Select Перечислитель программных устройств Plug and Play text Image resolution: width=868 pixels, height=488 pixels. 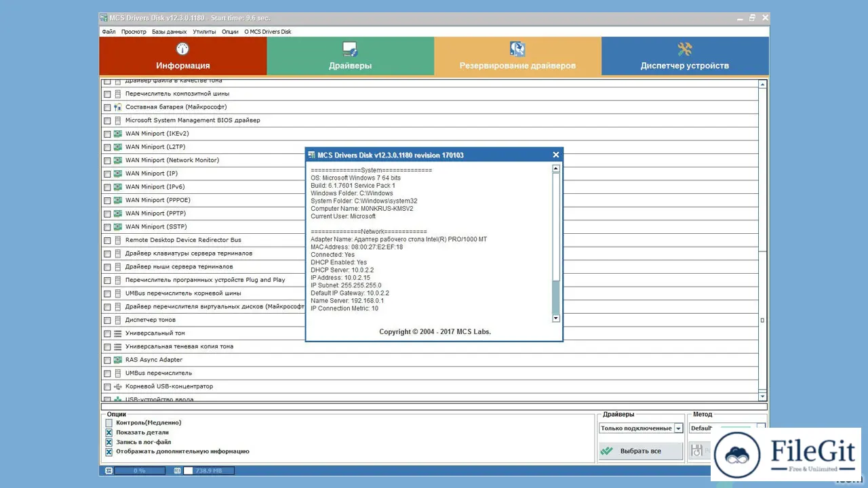click(x=205, y=280)
